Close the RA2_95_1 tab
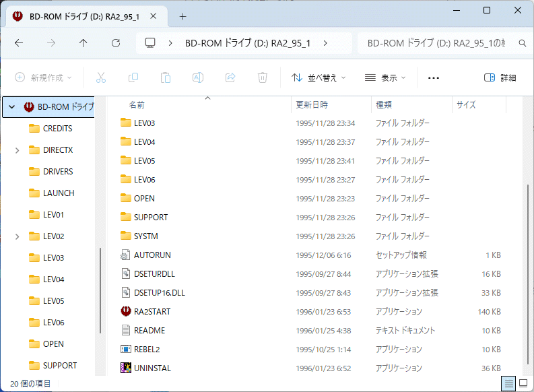Image resolution: width=534 pixels, height=392 pixels. [x=154, y=16]
